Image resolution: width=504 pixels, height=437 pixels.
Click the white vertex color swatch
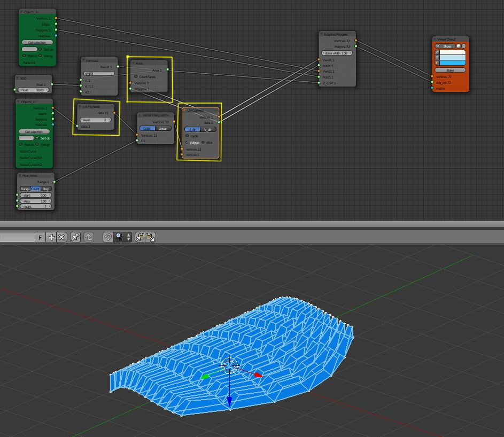[453, 52]
